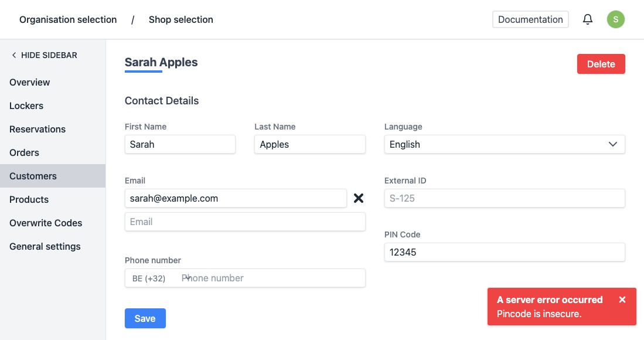Open the notifications bell
This screenshot has width=644, height=340.
(587, 19)
